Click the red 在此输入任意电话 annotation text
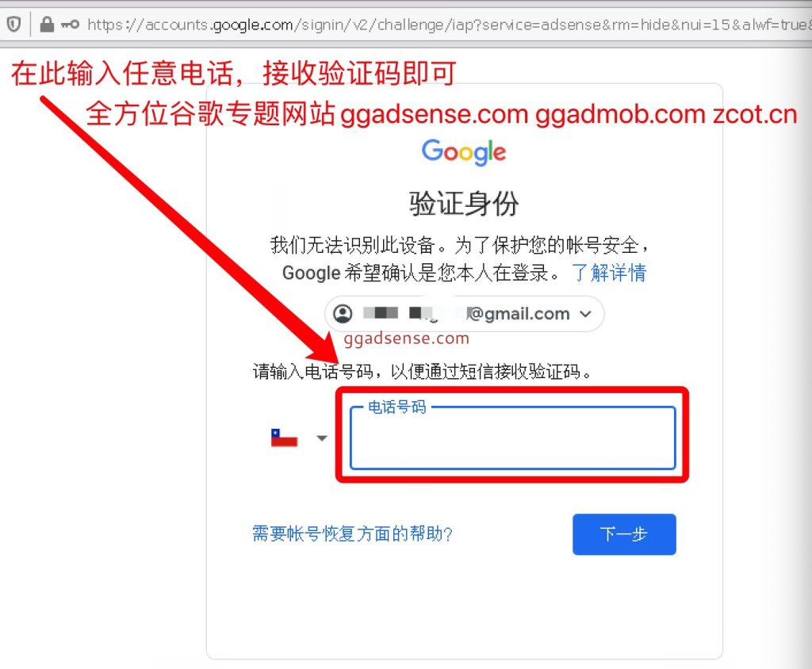Image resolution: width=812 pixels, height=669 pixels. point(233,72)
